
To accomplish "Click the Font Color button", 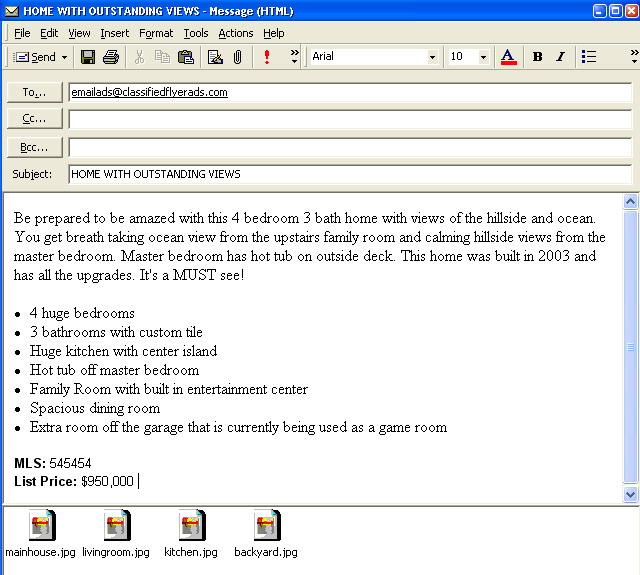I will [508, 57].
